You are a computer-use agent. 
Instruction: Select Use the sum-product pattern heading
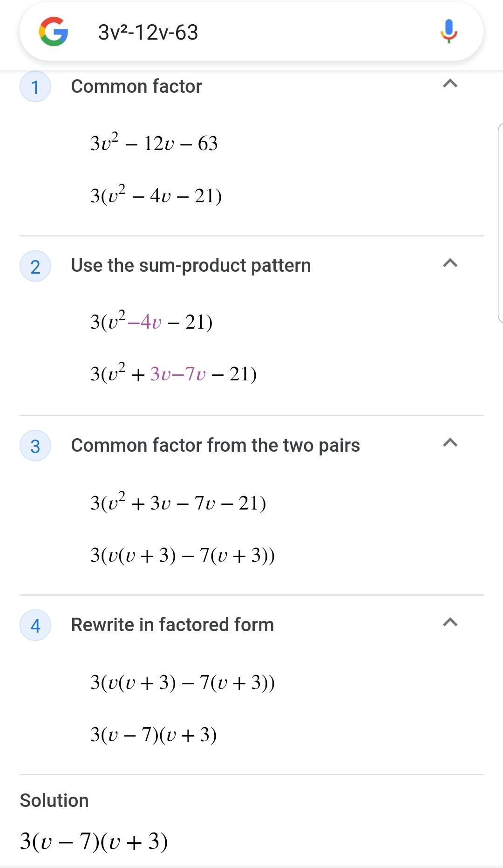(190, 265)
